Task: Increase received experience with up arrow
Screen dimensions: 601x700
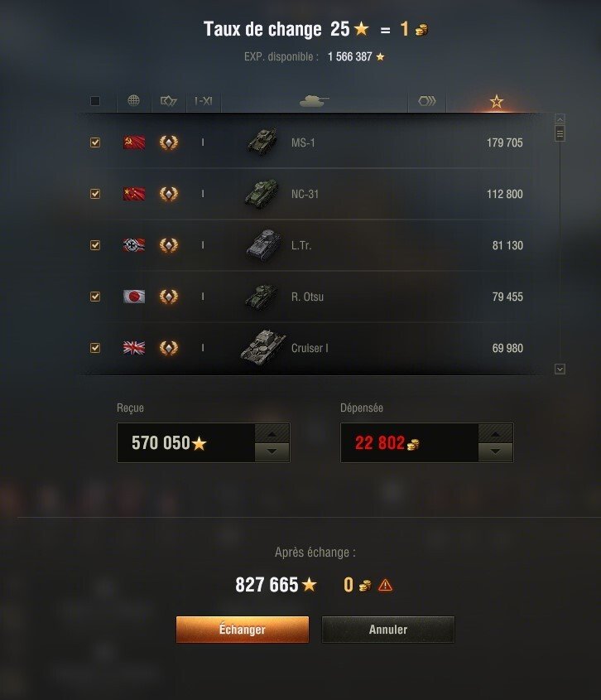Action: coord(272,433)
